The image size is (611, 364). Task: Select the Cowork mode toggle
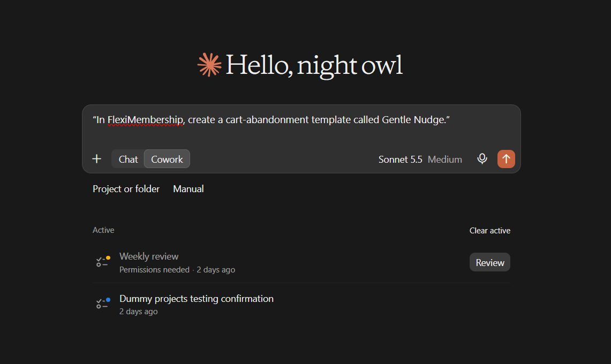[x=167, y=159]
